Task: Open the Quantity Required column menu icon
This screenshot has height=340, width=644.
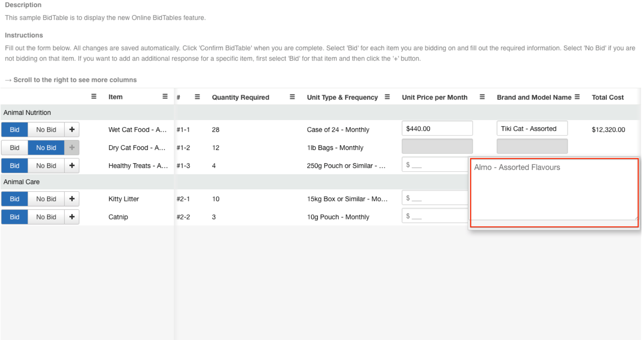Action: pos(292,97)
